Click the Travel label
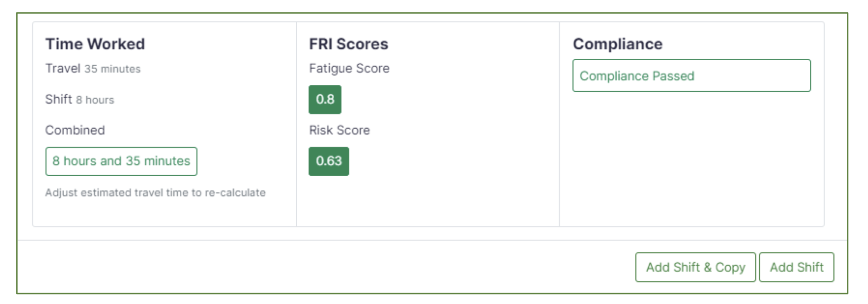The width and height of the screenshot is (868, 304). point(63,69)
